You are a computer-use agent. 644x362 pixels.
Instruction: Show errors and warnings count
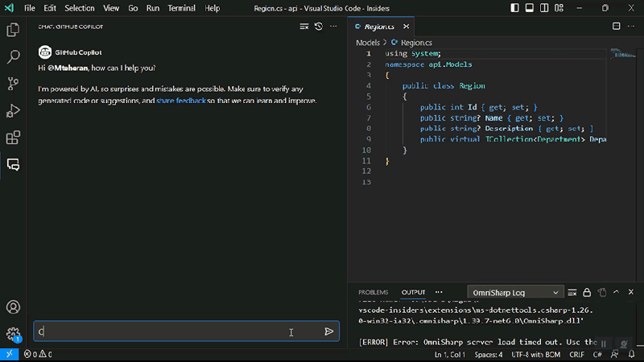(x=38, y=354)
